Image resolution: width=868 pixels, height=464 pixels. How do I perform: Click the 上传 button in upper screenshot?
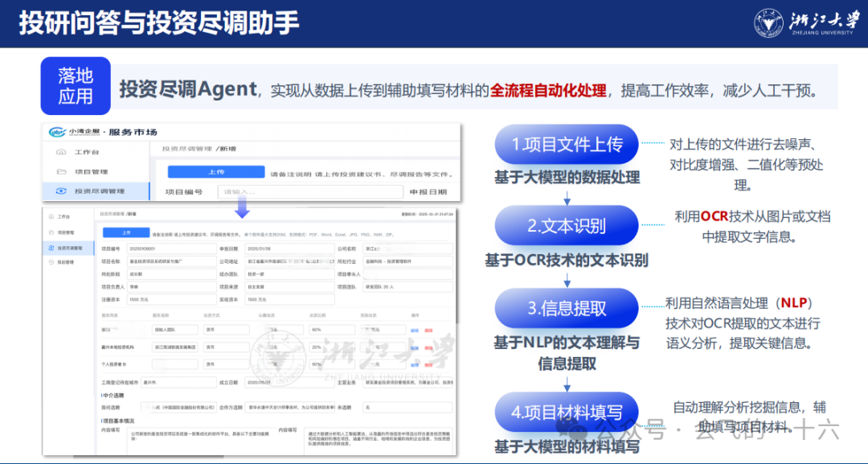point(216,172)
